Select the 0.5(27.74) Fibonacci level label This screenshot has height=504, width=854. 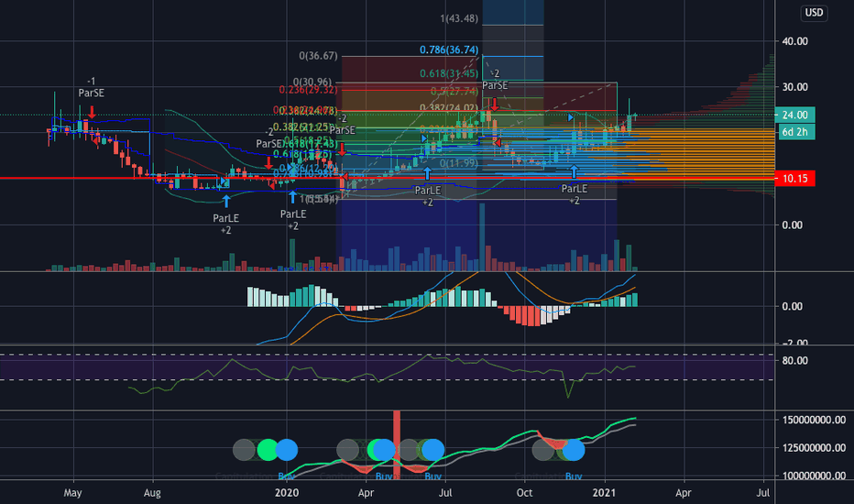[454, 92]
